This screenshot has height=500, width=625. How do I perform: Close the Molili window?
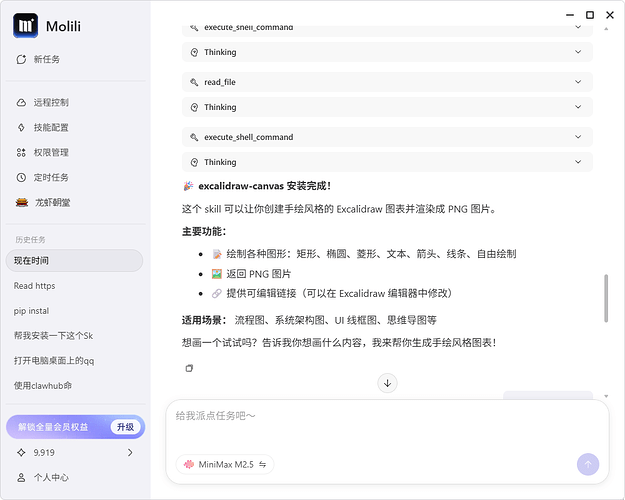(610, 15)
